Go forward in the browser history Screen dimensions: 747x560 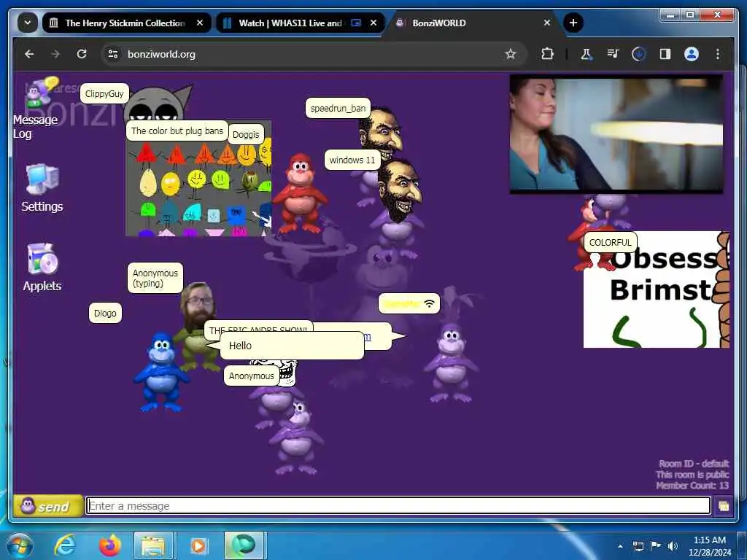coord(55,54)
